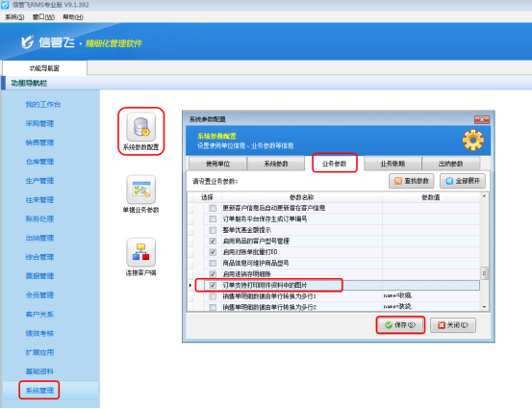Viewport: 532px width, 409px height.
Task: Enable the 整单优惠金额提示 checkbox
Action: tap(213, 230)
